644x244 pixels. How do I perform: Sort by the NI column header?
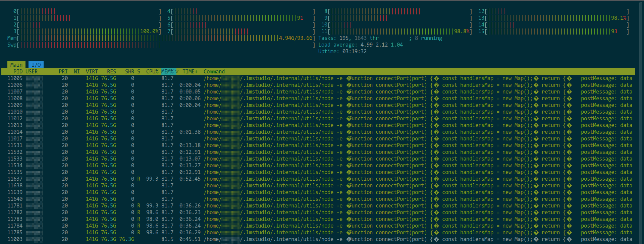77,71
